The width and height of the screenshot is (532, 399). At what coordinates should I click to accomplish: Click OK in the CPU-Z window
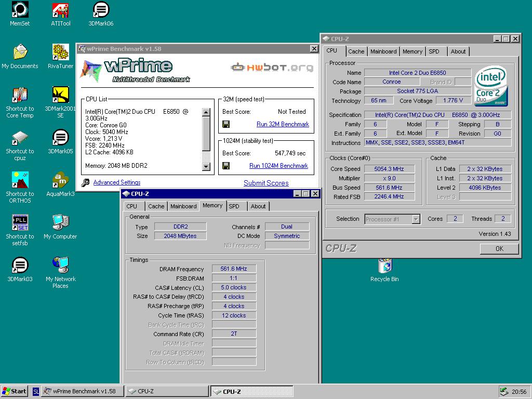click(499, 249)
